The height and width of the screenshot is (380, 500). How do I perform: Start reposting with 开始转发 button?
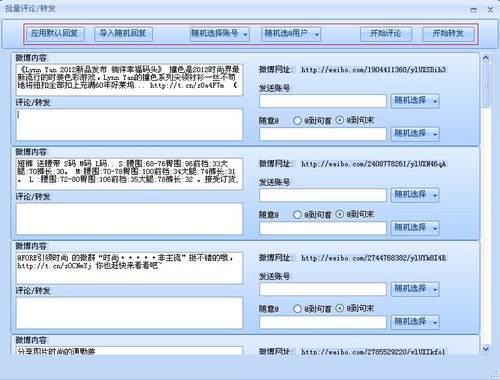(448, 34)
